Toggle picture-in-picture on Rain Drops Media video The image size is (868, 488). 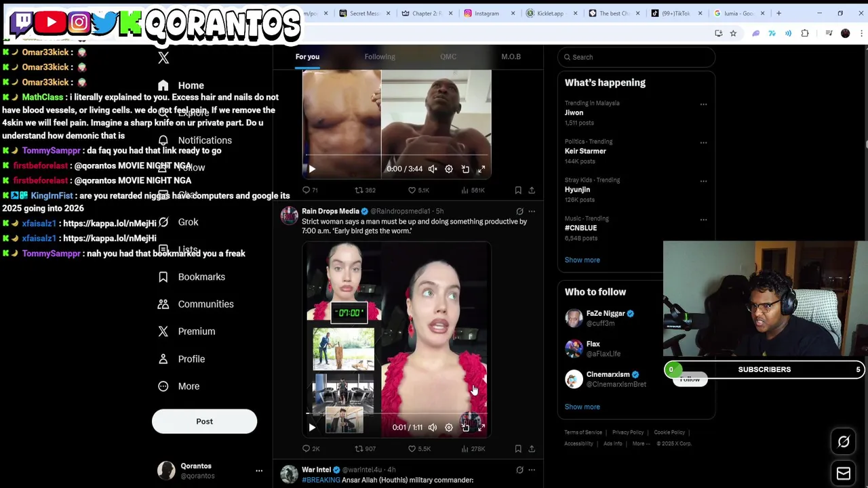click(x=465, y=428)
